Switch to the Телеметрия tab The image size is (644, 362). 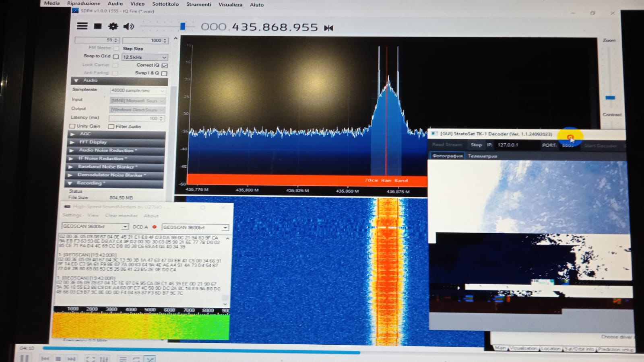click(482, 156)
